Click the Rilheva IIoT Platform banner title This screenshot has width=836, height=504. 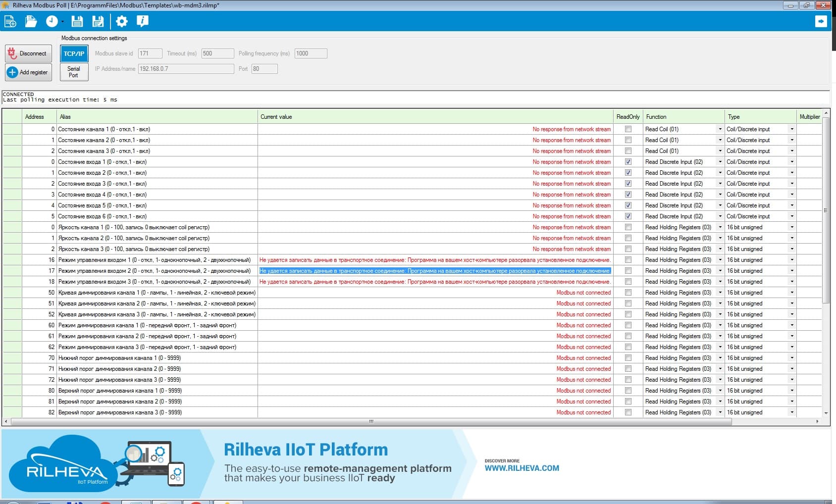(x=306, y=450)
